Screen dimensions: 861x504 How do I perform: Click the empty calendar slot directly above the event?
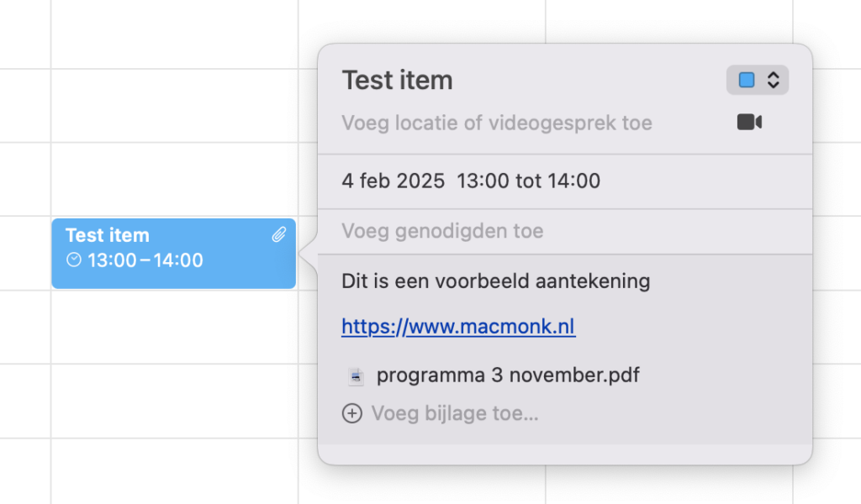coord(174,179)
